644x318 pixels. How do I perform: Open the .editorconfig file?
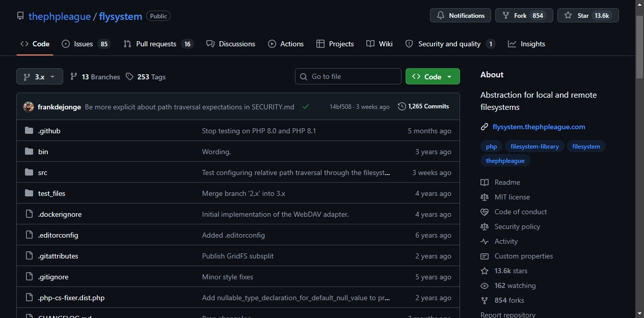pos(58,235)
